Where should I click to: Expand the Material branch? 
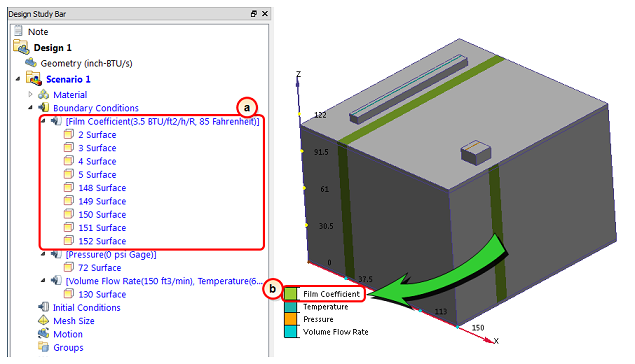[x=30, y=94]
